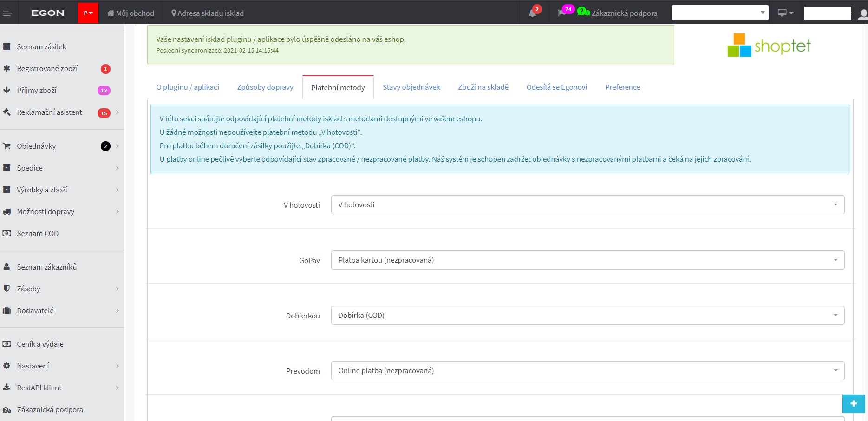Click the Výrobky a zboží box icon
The image size is (868, 421).
pyautogui.click(x=7, y=190)
